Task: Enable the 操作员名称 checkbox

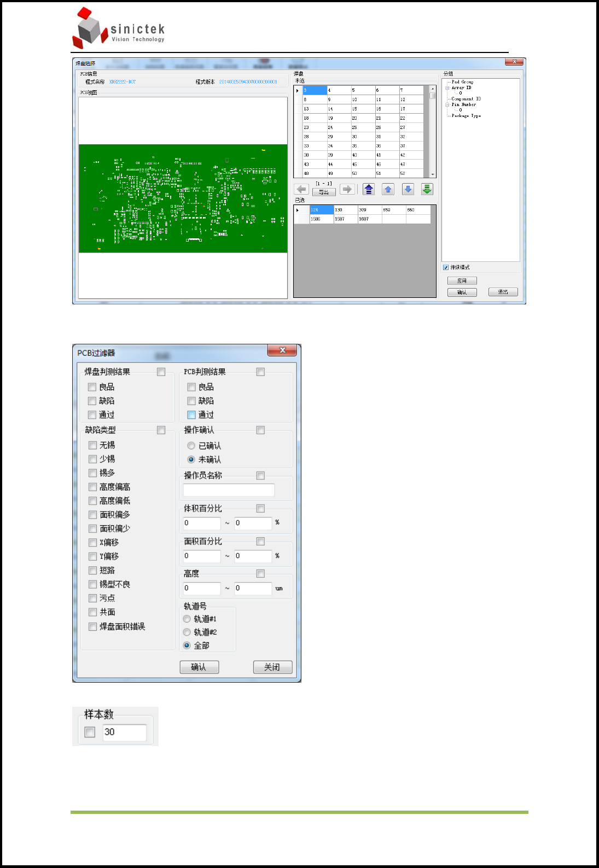Action: point(260,476)
